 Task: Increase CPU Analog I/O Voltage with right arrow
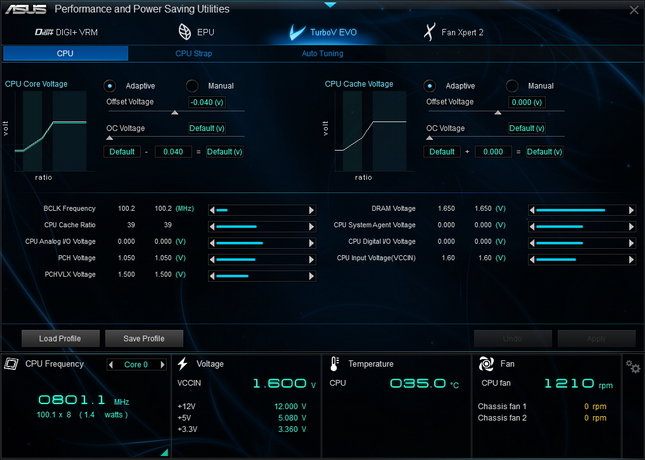[x=311, y=243]
